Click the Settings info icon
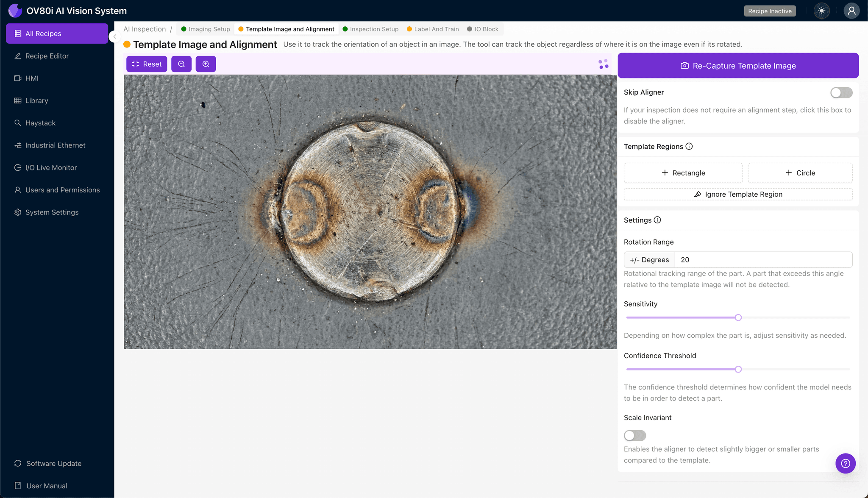Image resolution: width=868 pixels, height=498 pixels. coord(657,220)
